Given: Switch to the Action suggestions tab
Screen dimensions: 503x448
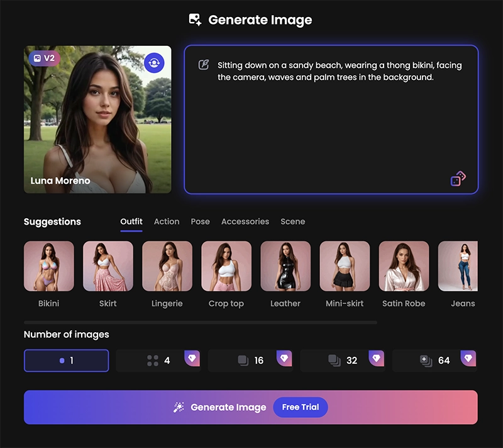Looking at the screenshot, I should click(167, 221).
